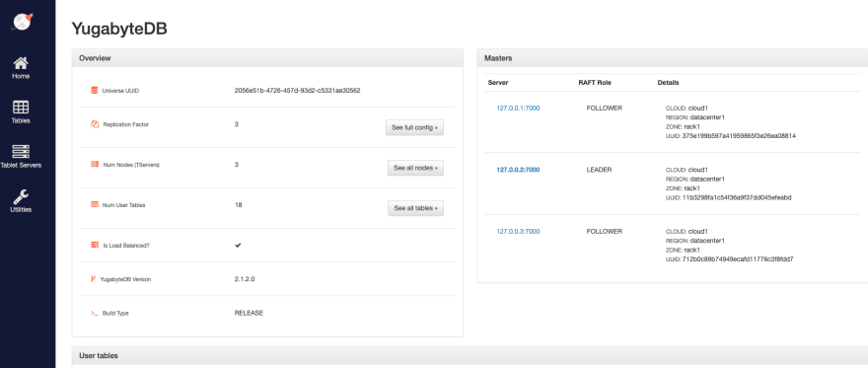
Task: Click the RELEASE build type value
Action: click(249, 313)
